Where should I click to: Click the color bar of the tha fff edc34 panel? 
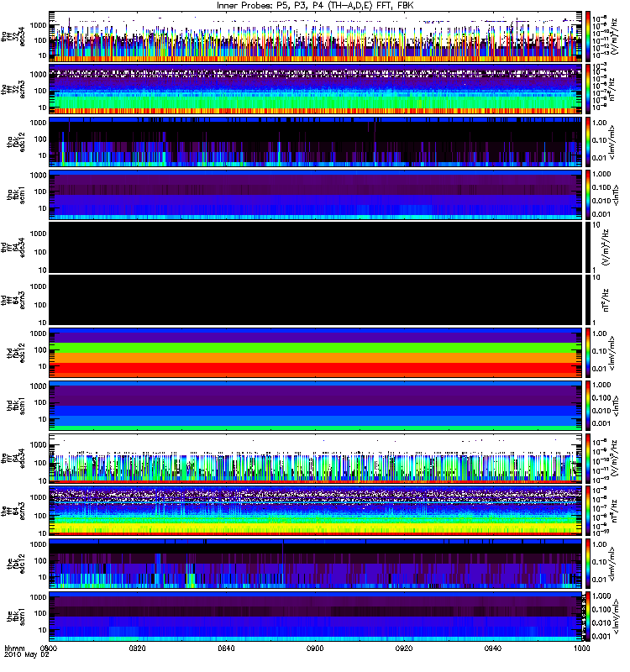pos(588,36)
